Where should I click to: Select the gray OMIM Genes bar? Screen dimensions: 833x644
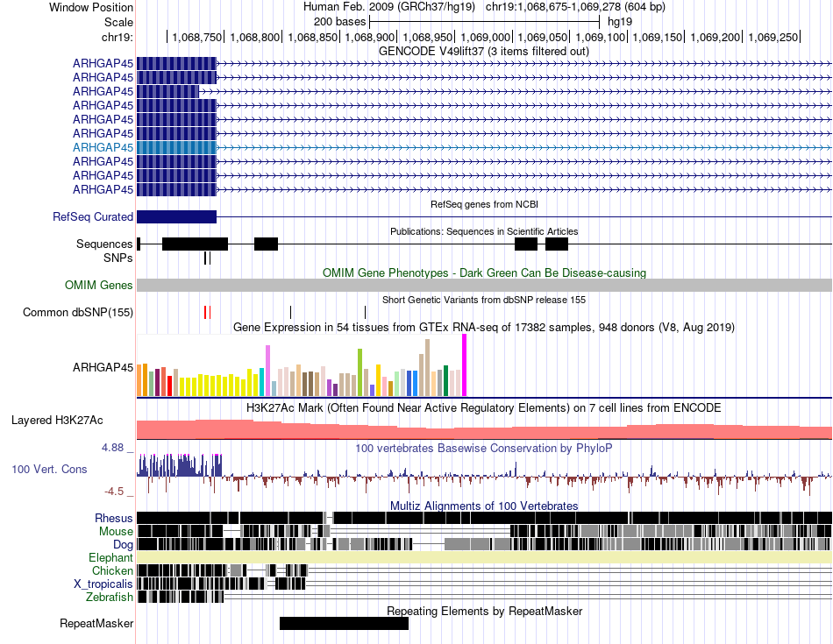pyautogui.click(x=484, y=285)
